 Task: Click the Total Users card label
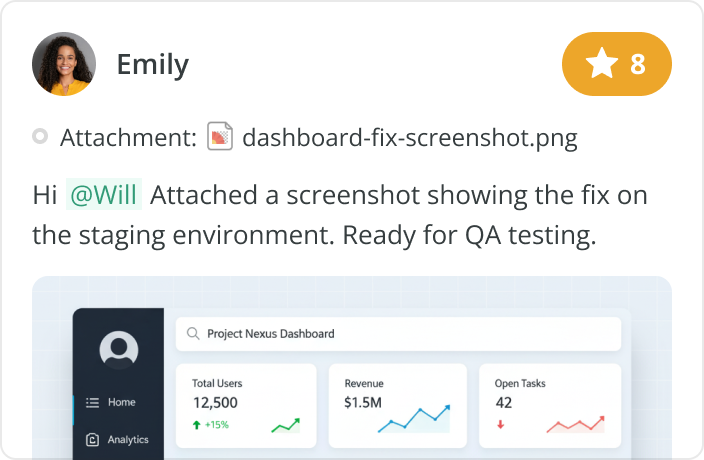pos(217,383)
